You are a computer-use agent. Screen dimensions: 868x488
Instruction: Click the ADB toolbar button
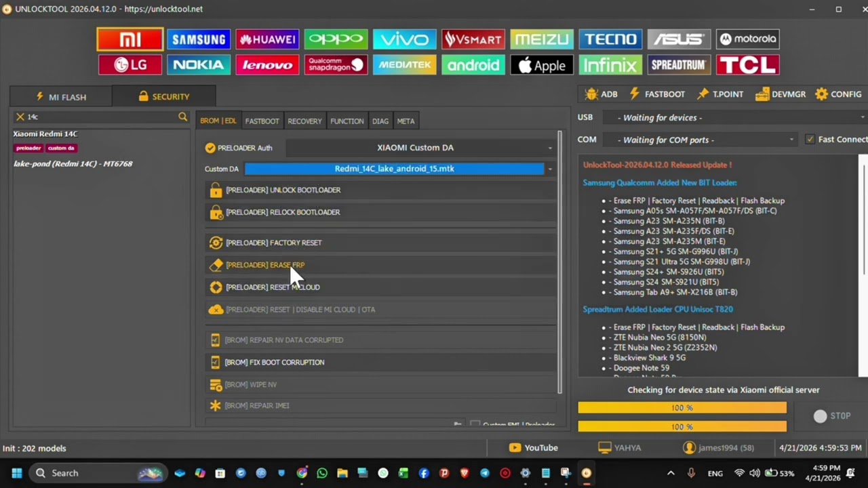coord(601,94)
